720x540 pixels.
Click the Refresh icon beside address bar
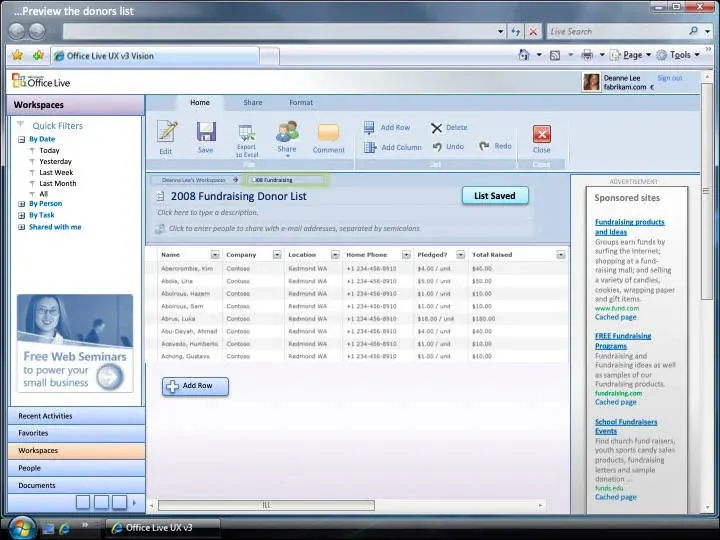[516, 32]
